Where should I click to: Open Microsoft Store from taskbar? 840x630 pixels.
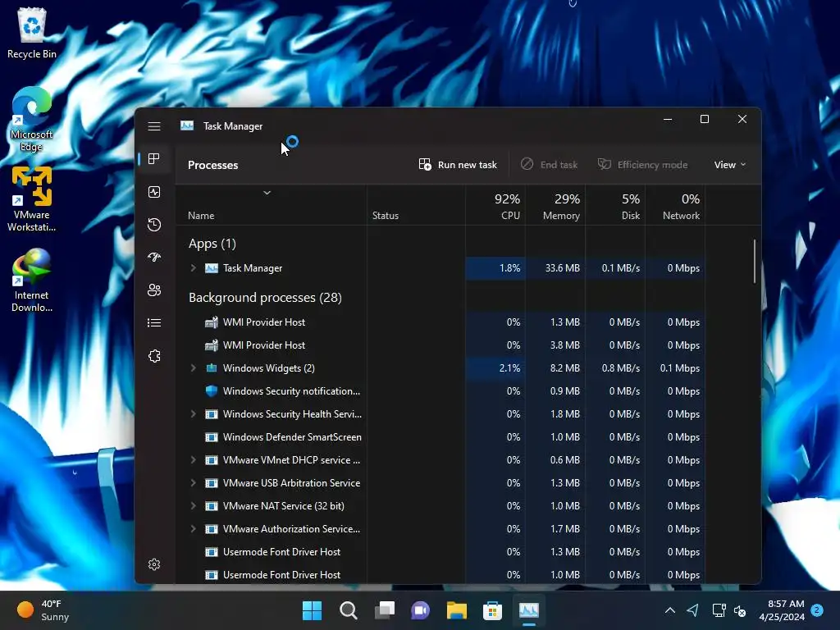[x=492, y=610]
